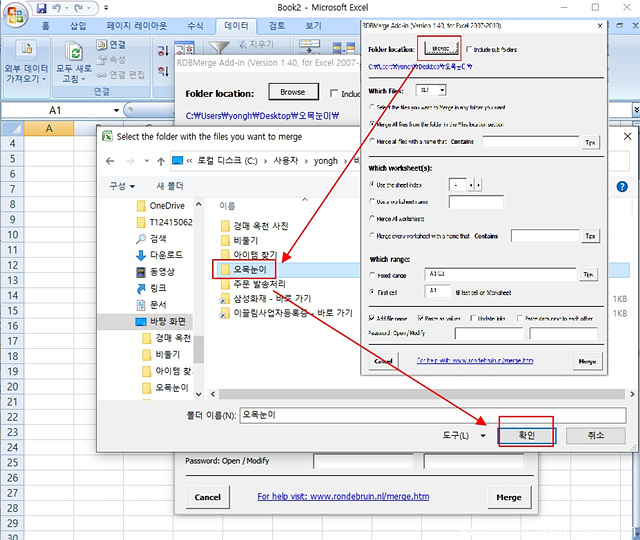Image resolution: width=640 pixels, height=540 pixels.
Task: Open the Which Files type dropdown
Action: [442, 90]
